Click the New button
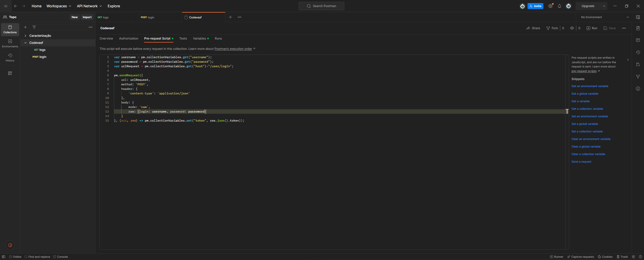This screenshot has height=260, width=644. coord(74,17)
